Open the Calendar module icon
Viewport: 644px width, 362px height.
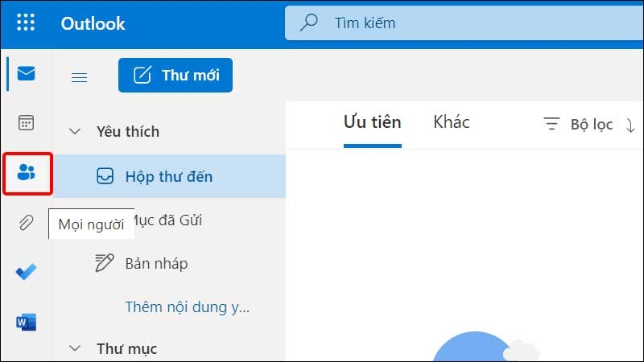pos(27,123)
